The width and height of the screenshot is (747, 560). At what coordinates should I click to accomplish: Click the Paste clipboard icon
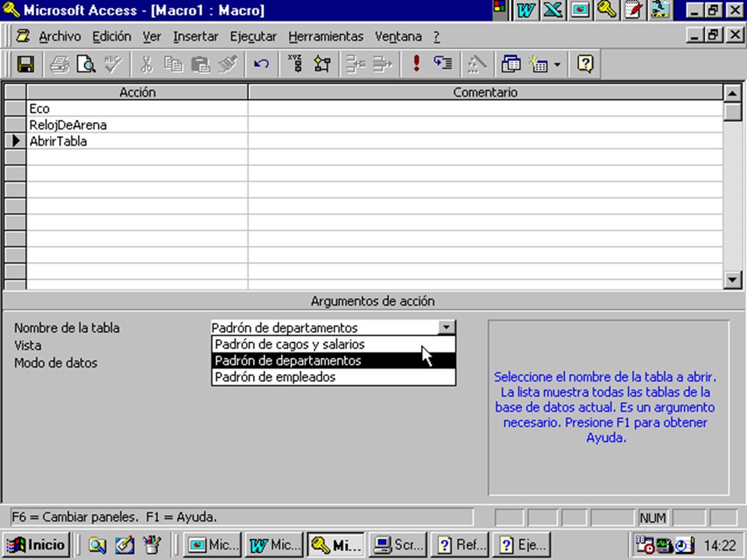[x=200, y=64]
